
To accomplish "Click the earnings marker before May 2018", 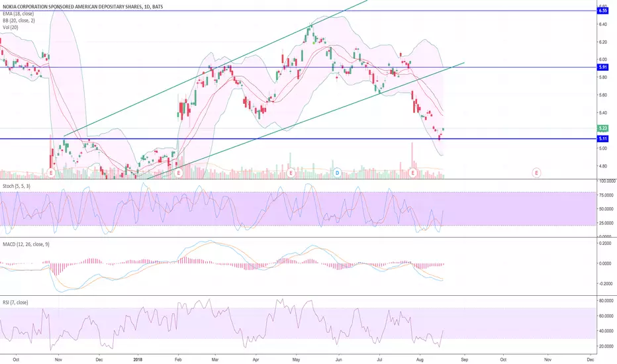I will (x=291, y=173).
